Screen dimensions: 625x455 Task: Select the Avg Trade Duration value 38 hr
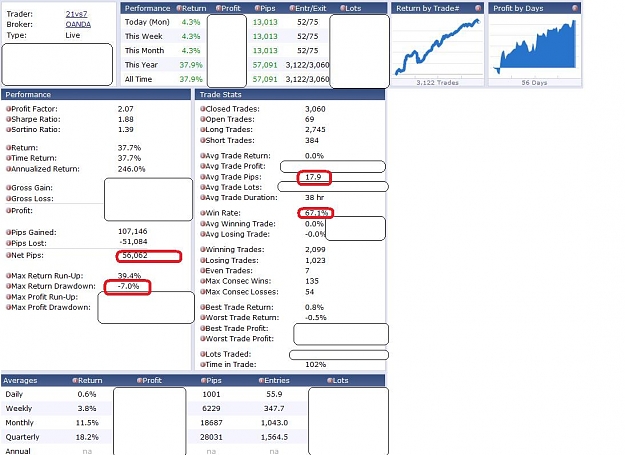pyautogui.click(x=314, y=198)
